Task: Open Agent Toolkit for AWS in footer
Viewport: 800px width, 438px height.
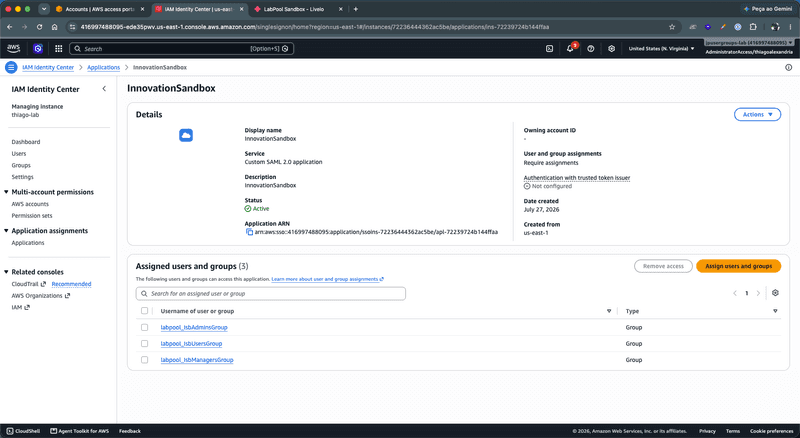Action: [x=80, y=431]
